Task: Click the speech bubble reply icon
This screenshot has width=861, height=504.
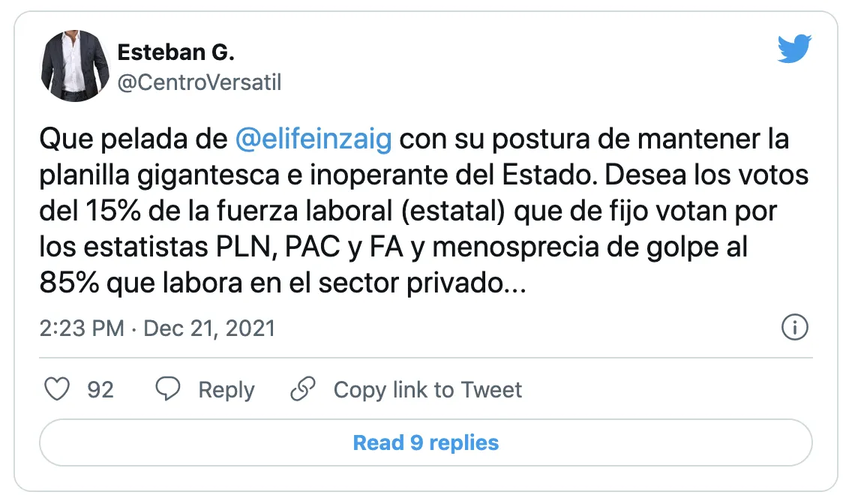Action: pos(167,389)
